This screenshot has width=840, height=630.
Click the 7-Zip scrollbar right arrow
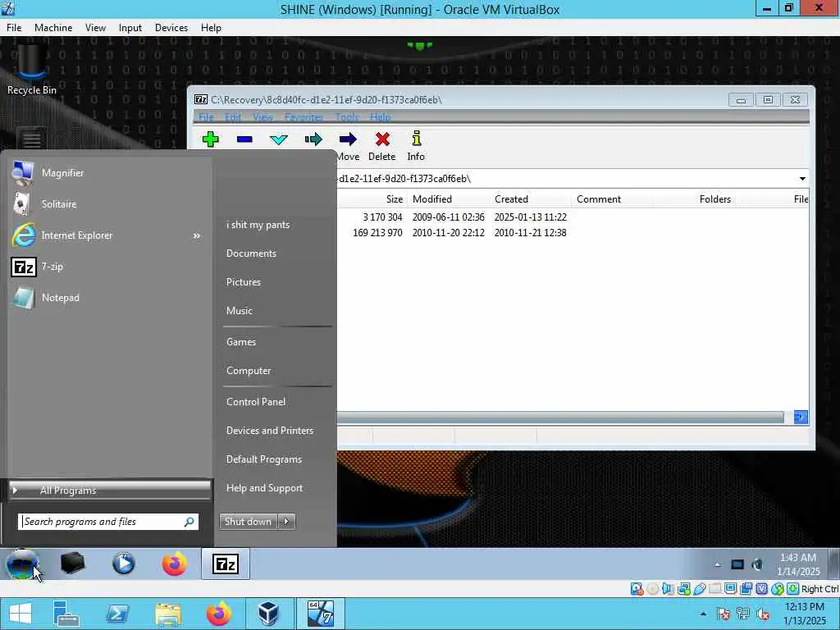(801, 418)
